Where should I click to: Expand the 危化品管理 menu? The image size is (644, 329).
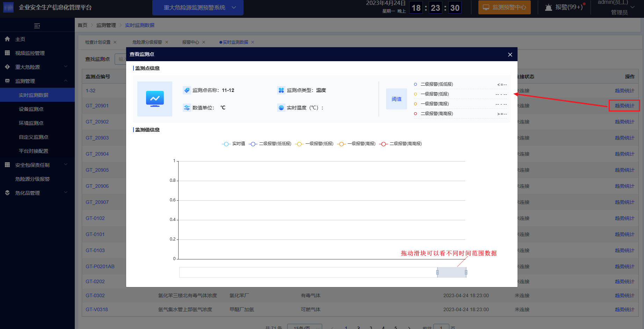point(66,193)
